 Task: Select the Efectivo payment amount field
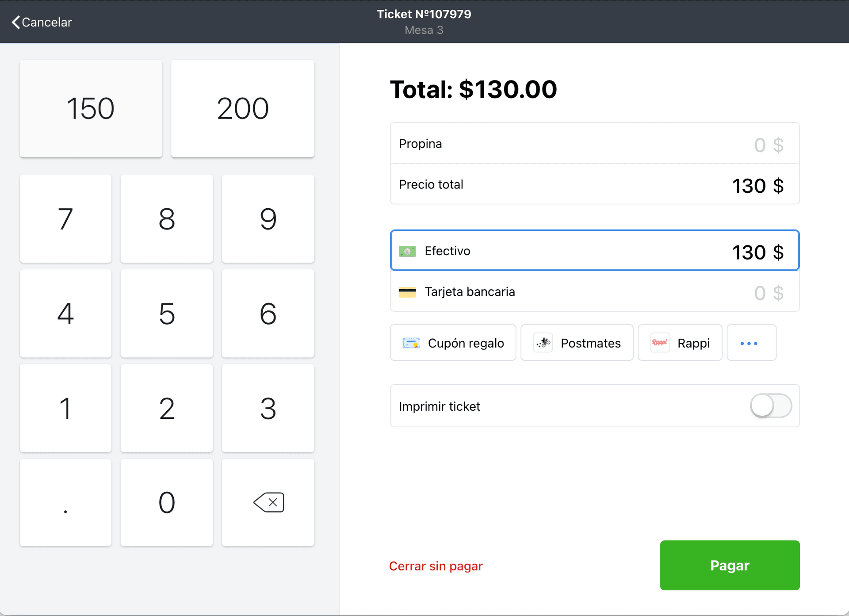coord(595,250)
